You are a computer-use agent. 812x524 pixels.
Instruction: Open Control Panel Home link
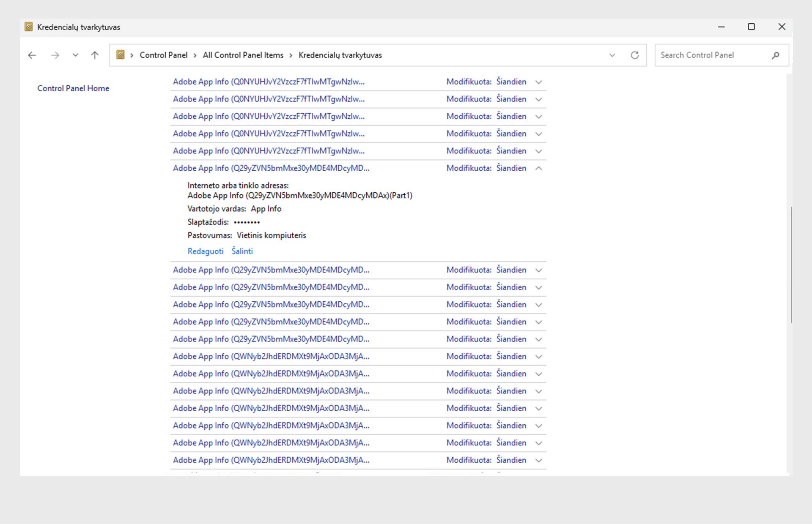(x=73, y=88)
